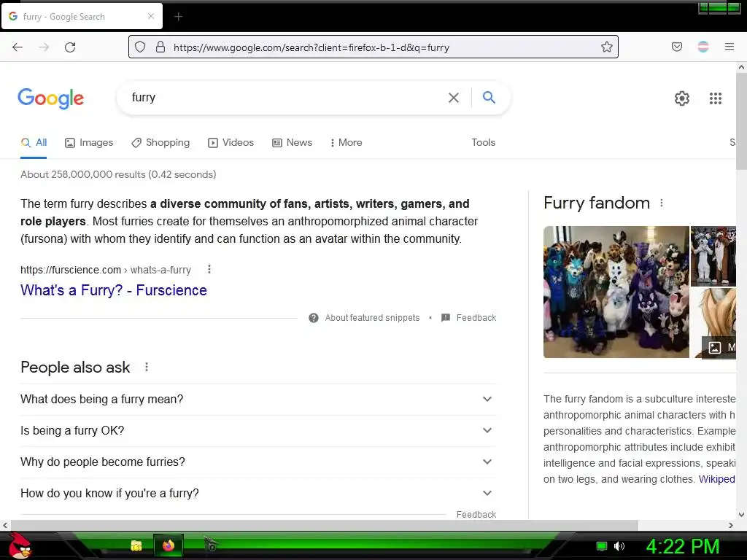Image resolution: width=747 pixels, height=560 pixels.
Task: Click Feedback below People also ask
Action: [476, 514]
